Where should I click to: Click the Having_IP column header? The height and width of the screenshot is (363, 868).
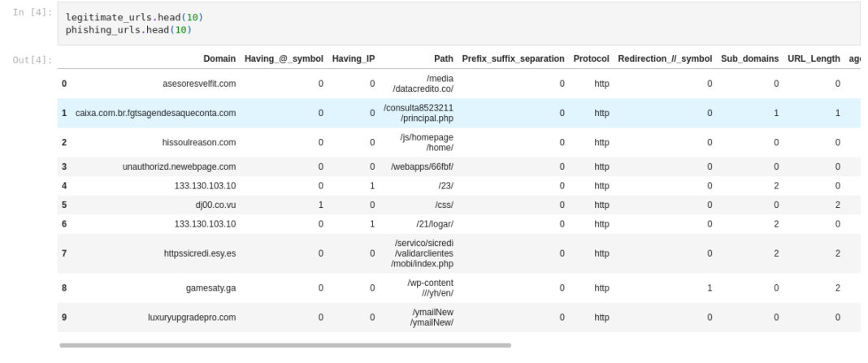(354, 59)
